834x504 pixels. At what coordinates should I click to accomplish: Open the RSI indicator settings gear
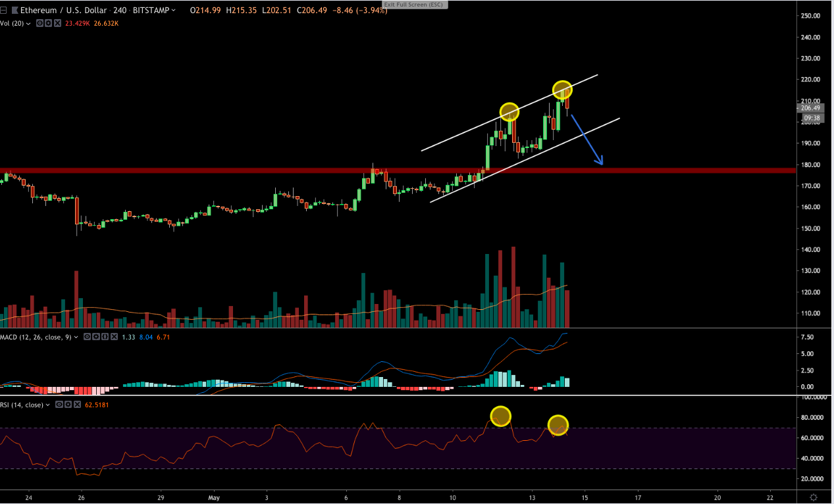pyautogui.click(x=68, y=405)
